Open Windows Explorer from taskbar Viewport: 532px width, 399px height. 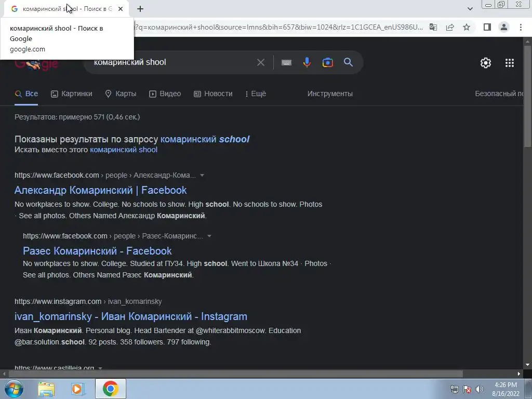pyautogui.click(x=46, y=389)
